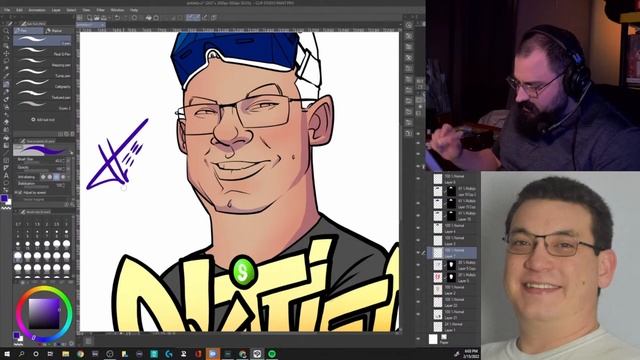Select the Text tool

click(6, 176)
